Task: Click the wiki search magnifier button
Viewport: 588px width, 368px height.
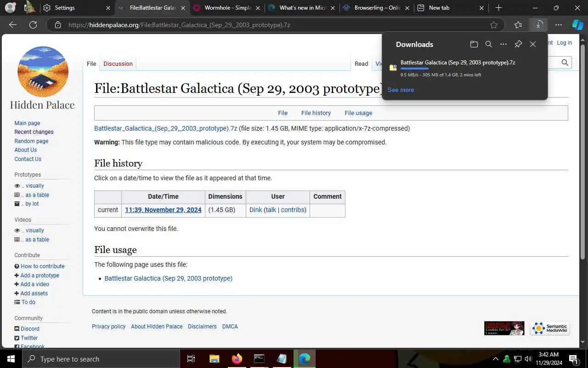Action: pos(565,63)
